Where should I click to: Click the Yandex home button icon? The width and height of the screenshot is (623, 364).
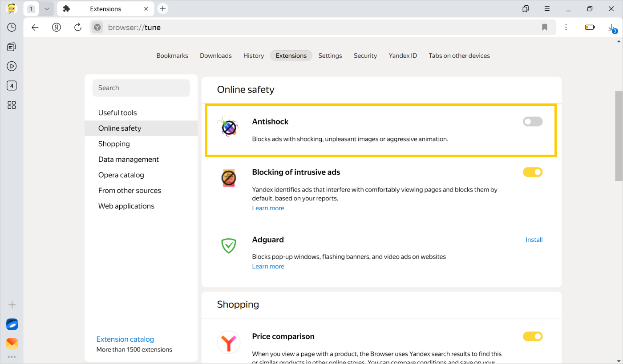coord(56,28)
